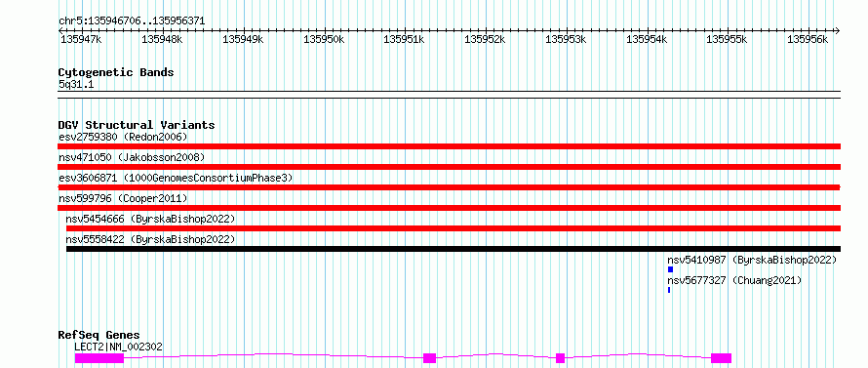
Task: Open esv3606871 (1000GenomesConsortiumPhase3) variant label
Action: 176,178
